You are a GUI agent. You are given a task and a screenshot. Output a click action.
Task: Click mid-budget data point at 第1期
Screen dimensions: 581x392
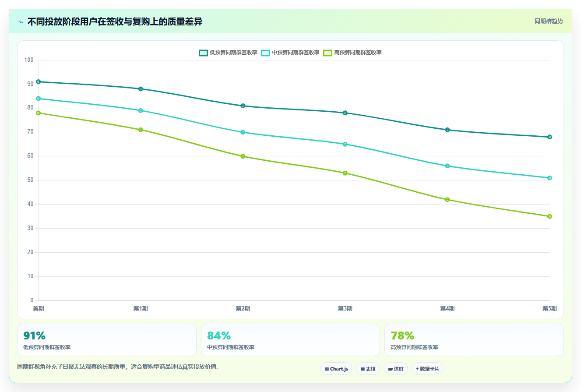141,110
